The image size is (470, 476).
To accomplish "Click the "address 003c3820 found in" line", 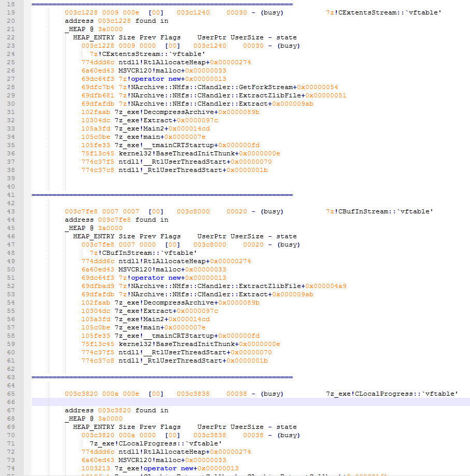I will coord(116,410).
